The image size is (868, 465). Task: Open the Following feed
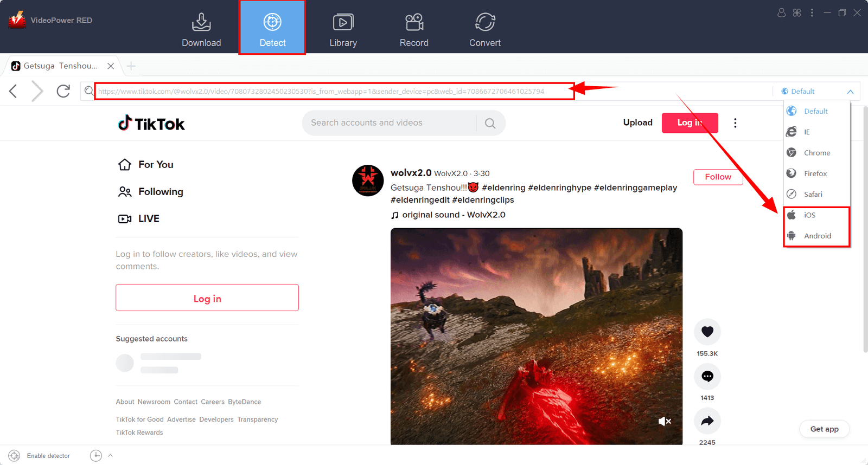click(x=151, y=191)
